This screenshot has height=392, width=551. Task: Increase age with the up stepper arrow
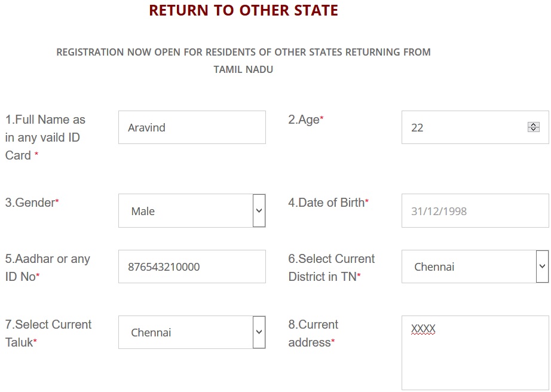pos(534,125)
